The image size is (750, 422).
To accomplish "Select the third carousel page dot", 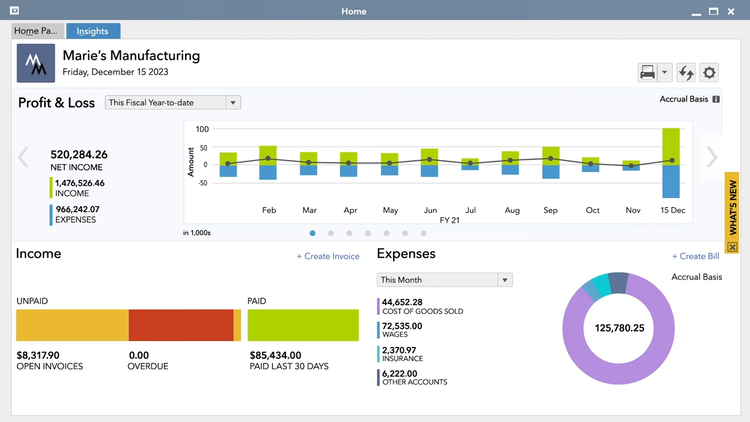I will [x=349, y=233].
